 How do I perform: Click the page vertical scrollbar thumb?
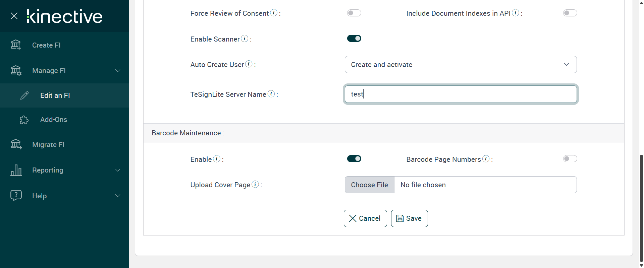point(641,208)
